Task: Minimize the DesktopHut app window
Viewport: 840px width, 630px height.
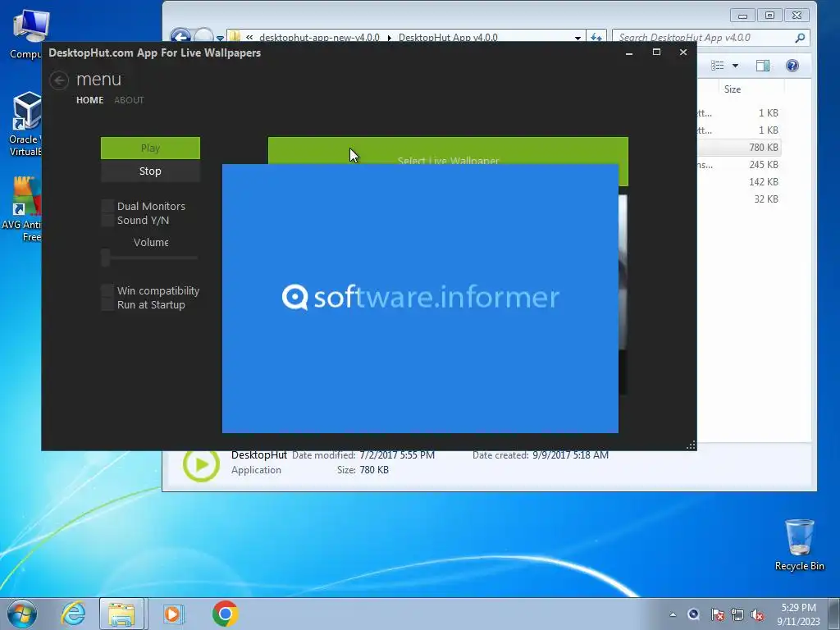Action: point(629,52)
